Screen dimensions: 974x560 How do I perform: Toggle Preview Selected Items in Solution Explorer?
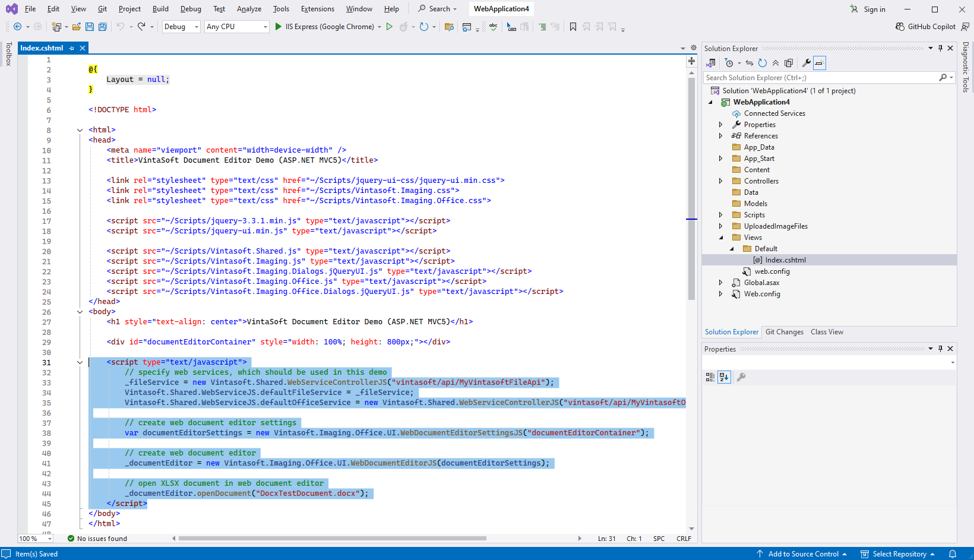click(820, 63)
